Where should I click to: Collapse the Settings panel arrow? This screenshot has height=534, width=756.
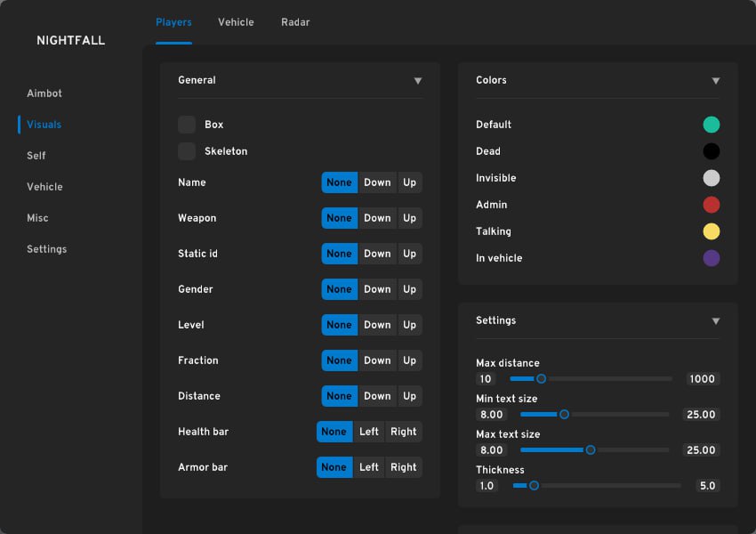pyautogui.click(x=716, y=321)
